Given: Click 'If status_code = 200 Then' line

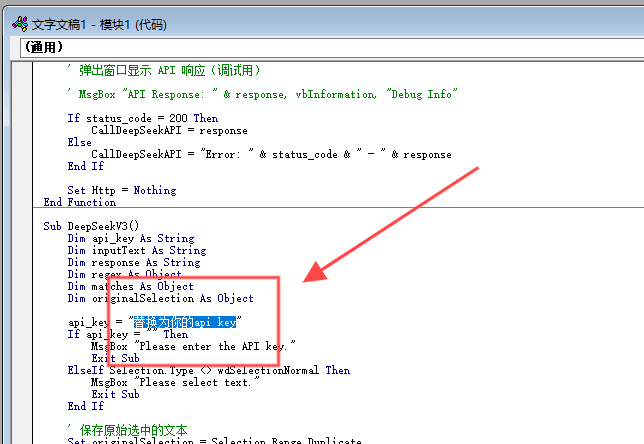Looking at the screenshot, I should pyautogui.click(x=143, y=118).
